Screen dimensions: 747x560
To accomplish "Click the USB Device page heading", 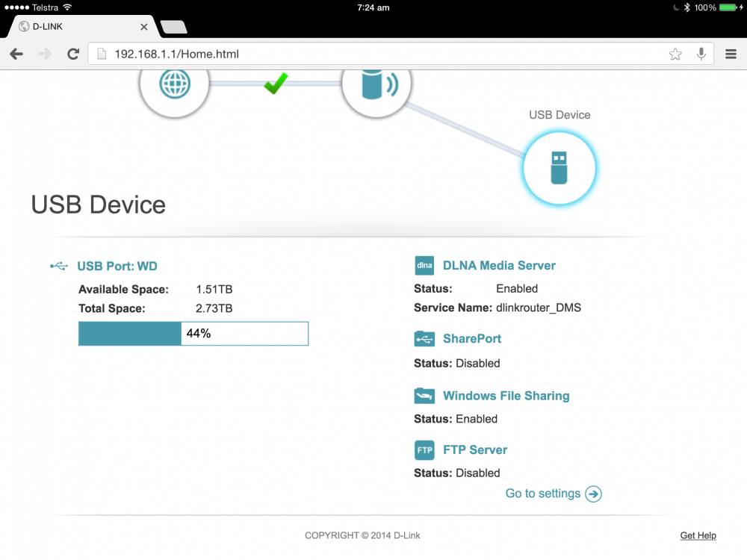I will pos(98,205).
